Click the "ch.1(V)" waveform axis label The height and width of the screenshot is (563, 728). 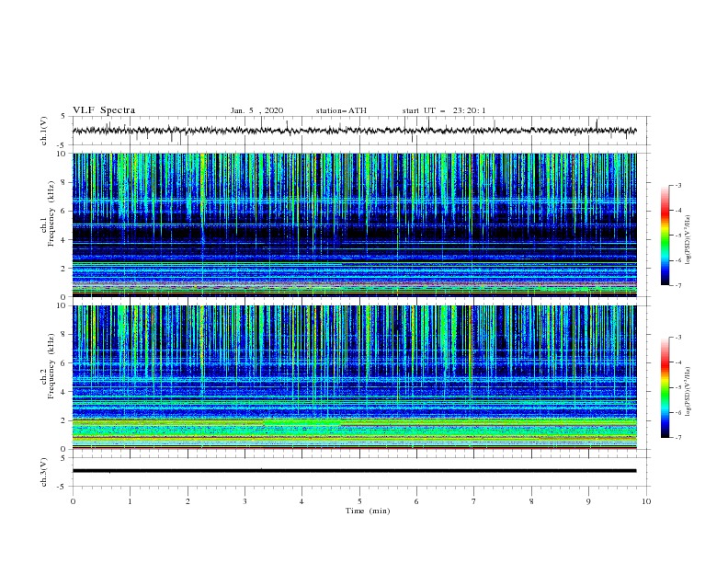[44, 131]
